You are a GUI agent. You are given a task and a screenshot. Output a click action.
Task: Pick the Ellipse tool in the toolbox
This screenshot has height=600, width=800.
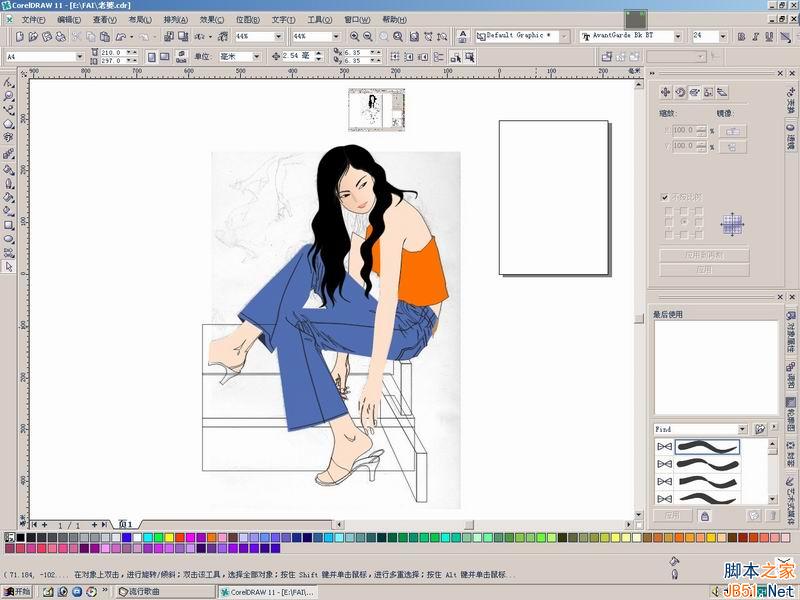9,239
